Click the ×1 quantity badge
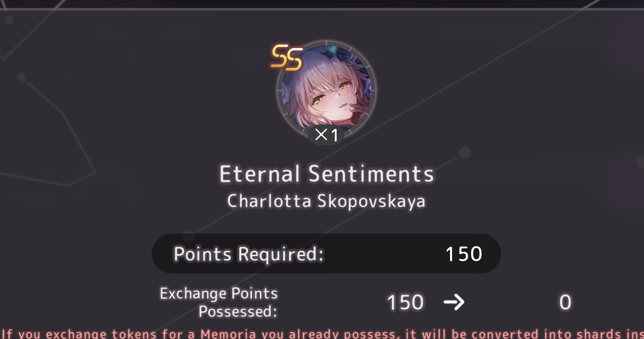Screen dimensions: 644x339 tap(326, 135)
